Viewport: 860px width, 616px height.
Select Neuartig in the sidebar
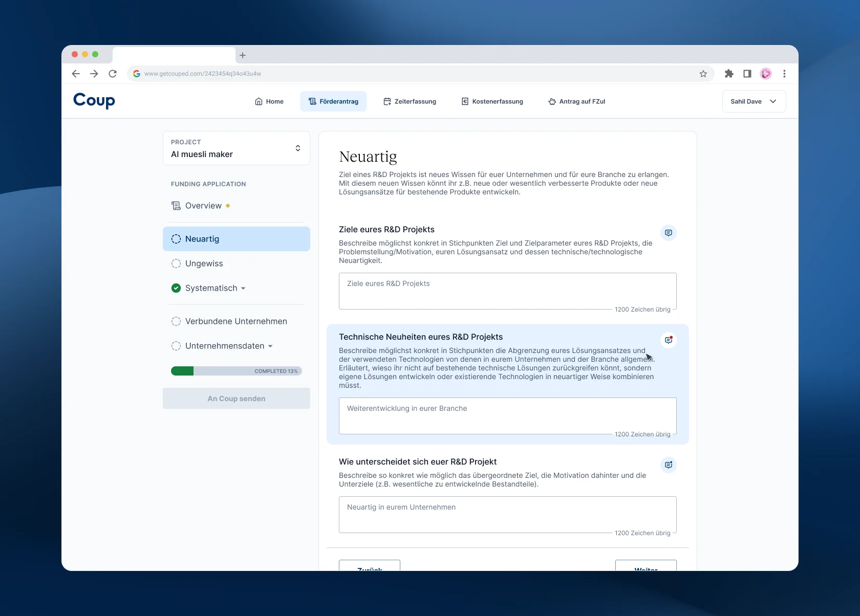click(x=236, y=239)
